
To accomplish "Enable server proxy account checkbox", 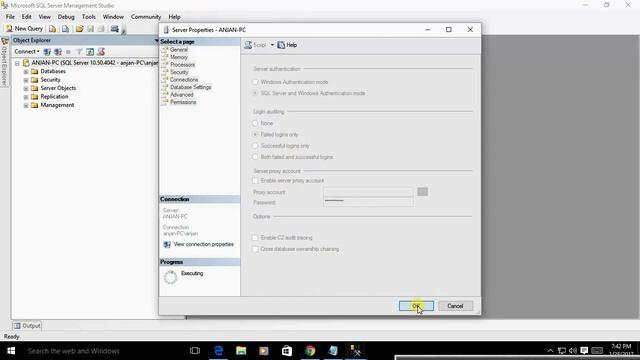I will 255,180.
